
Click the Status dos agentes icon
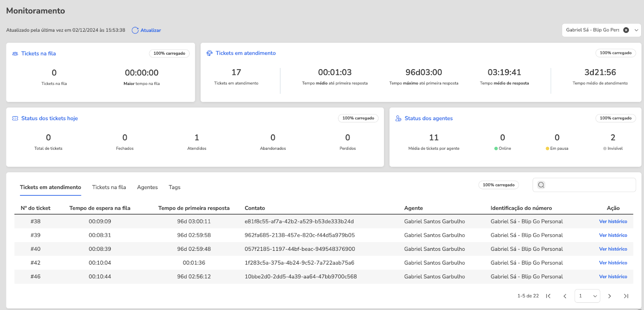point(398,118)
